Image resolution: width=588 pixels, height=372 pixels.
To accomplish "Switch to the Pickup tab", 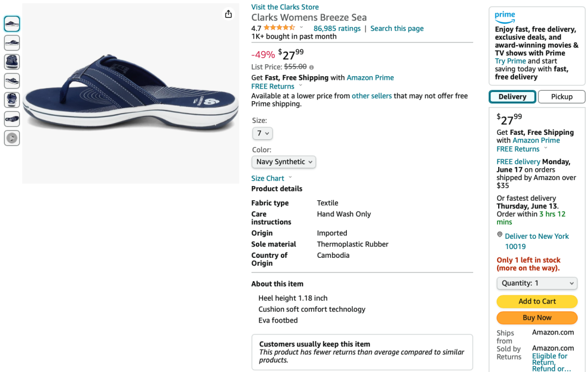I will pyautogui.click(x=561, y=97).
